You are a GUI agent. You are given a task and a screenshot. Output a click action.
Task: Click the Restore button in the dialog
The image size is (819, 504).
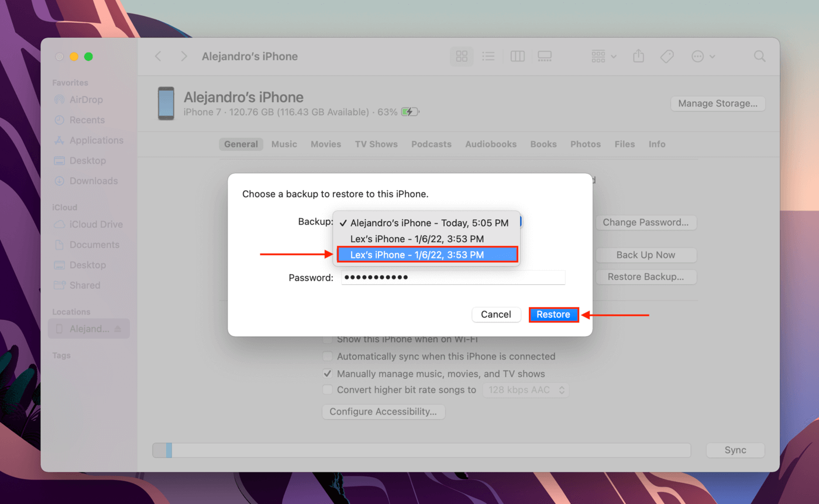553,315
